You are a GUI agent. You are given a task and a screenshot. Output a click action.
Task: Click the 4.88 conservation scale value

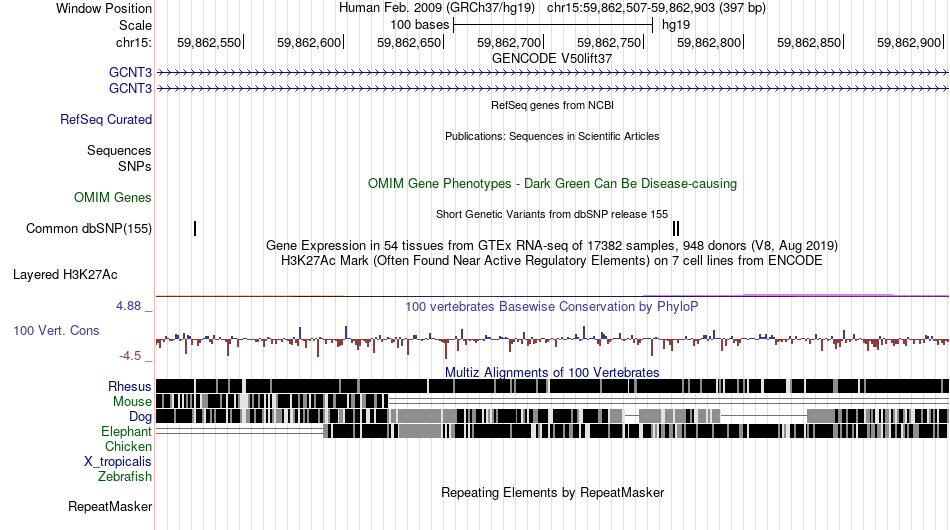coord(128,306)
